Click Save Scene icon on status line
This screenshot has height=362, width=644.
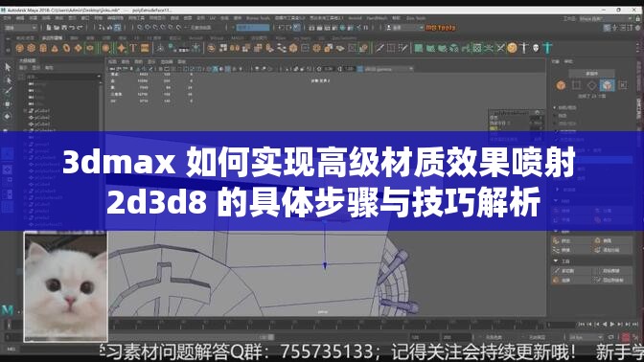click(x=64, y=28)
